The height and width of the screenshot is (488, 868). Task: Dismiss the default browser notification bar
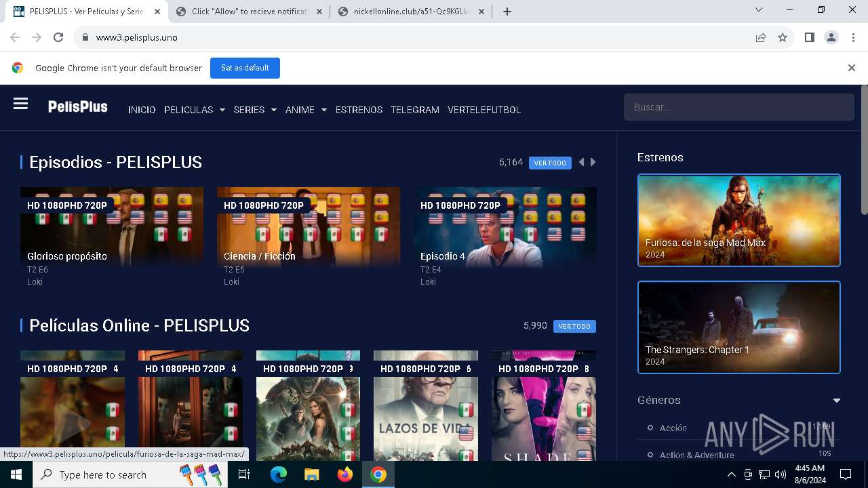click(x=852, y=68)
